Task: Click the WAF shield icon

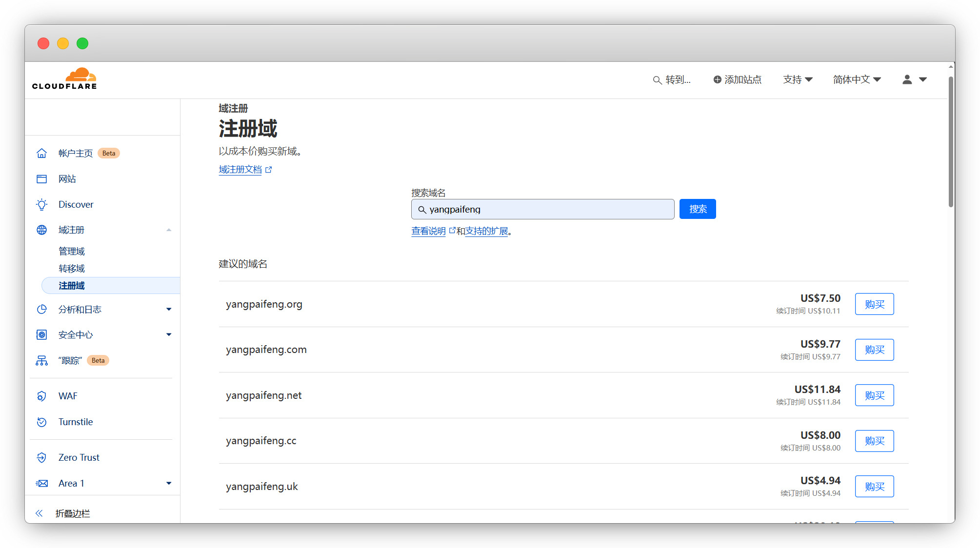Action: pyautogui.click(x=42, y=396)
